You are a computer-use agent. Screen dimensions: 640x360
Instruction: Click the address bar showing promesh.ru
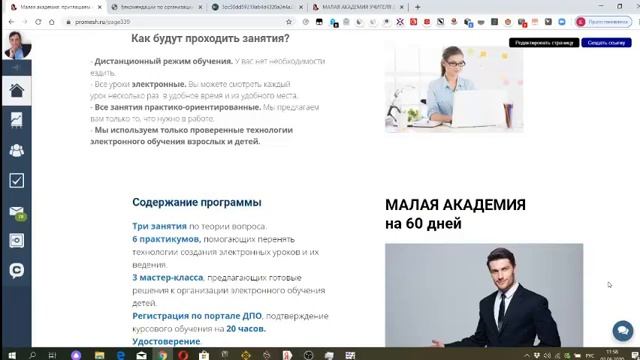tap(176, 22)
